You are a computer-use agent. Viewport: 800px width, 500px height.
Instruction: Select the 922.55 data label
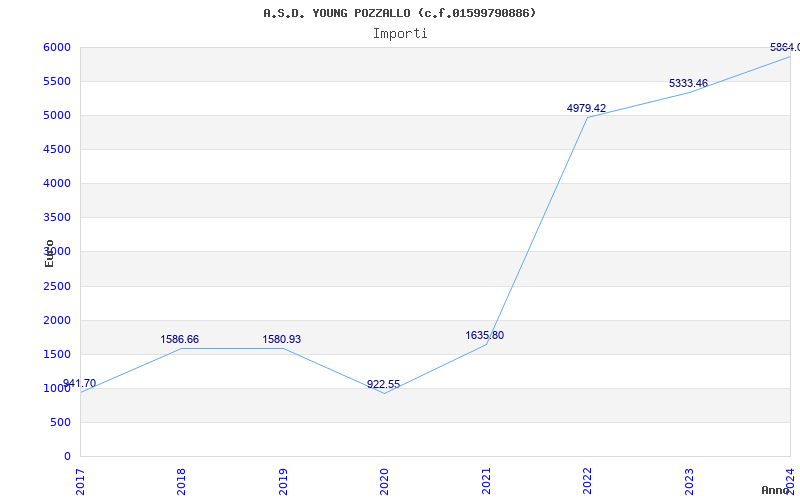tap(383, 384)
